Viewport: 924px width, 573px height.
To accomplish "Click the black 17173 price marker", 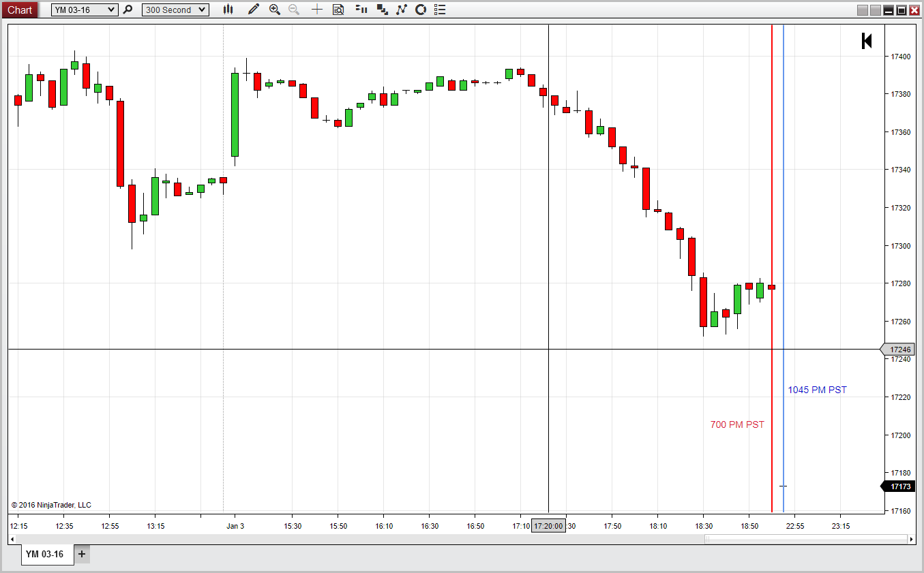I will [x=899, y=486].
